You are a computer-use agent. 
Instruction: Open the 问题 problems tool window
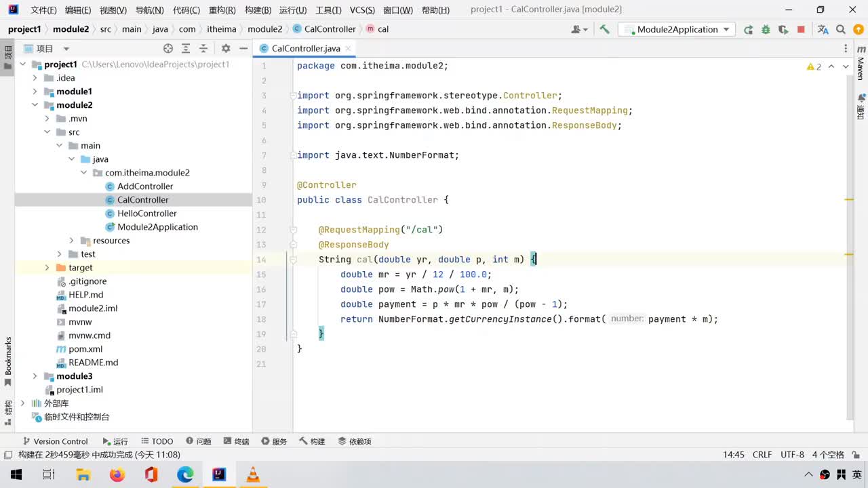click(198, 441)
